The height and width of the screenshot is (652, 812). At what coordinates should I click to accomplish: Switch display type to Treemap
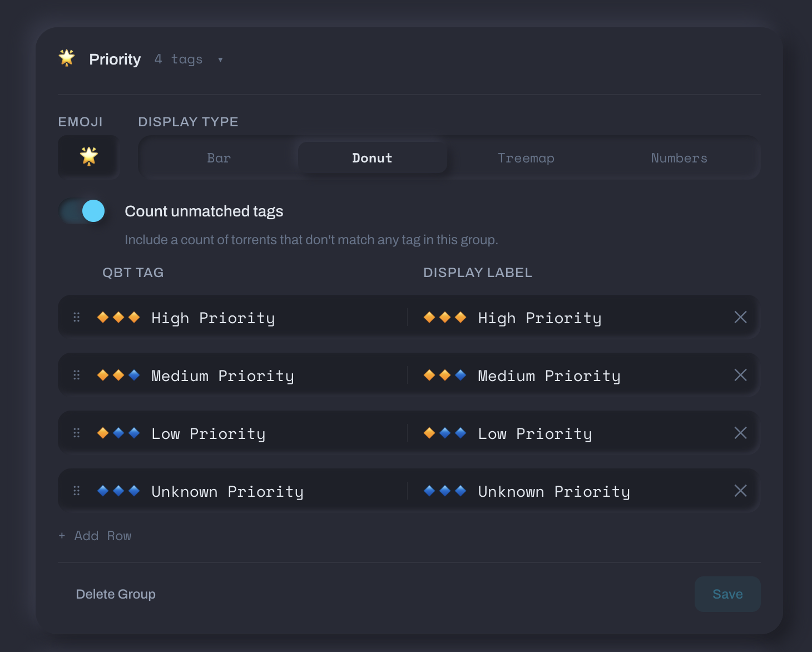[526, 158]
